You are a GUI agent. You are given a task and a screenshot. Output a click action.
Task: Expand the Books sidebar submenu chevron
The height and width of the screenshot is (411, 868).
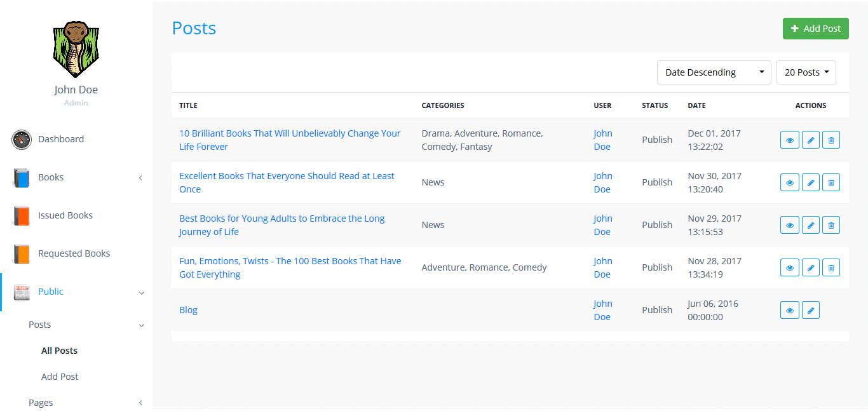coord(140,178)
